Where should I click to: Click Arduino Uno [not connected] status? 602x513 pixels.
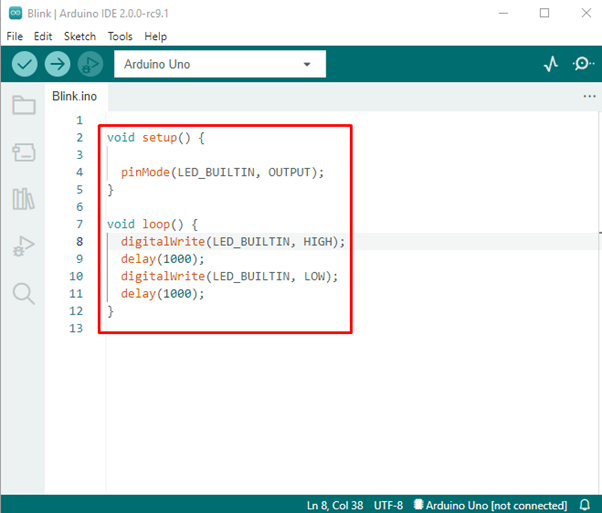coord(491,505)
